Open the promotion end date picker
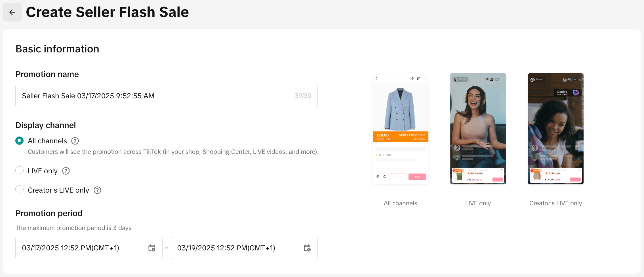 (x=235, y=248)
